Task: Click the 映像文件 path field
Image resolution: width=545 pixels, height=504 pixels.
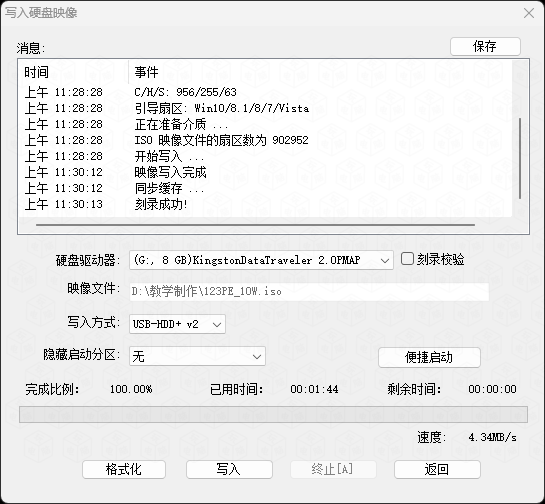Action: (x=309, y=292)
